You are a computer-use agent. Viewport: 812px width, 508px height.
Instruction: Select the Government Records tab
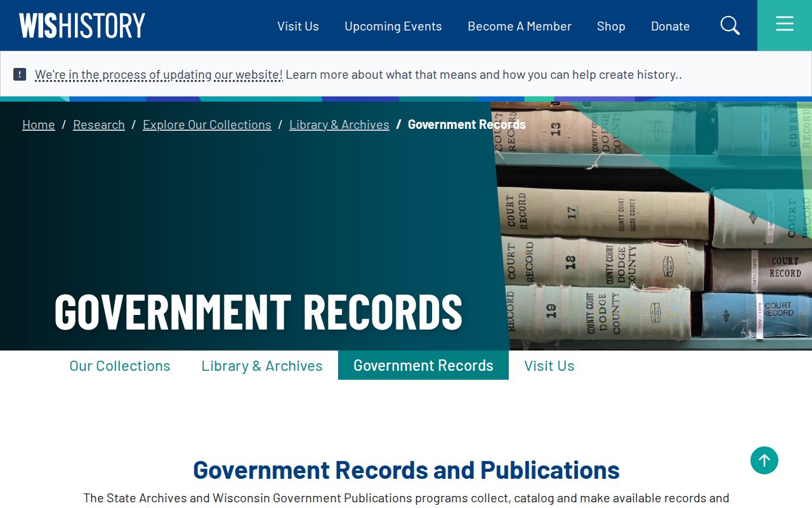[x=423, y=366]
